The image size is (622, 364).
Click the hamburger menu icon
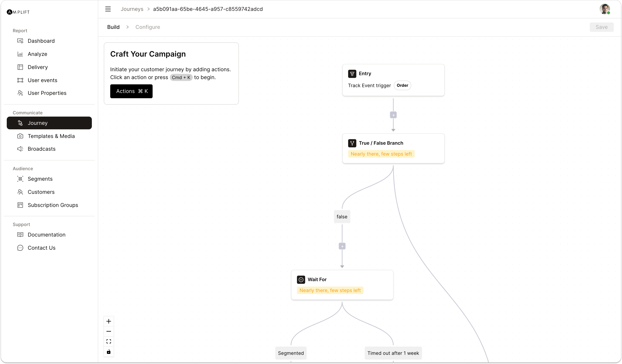point(108,9)
